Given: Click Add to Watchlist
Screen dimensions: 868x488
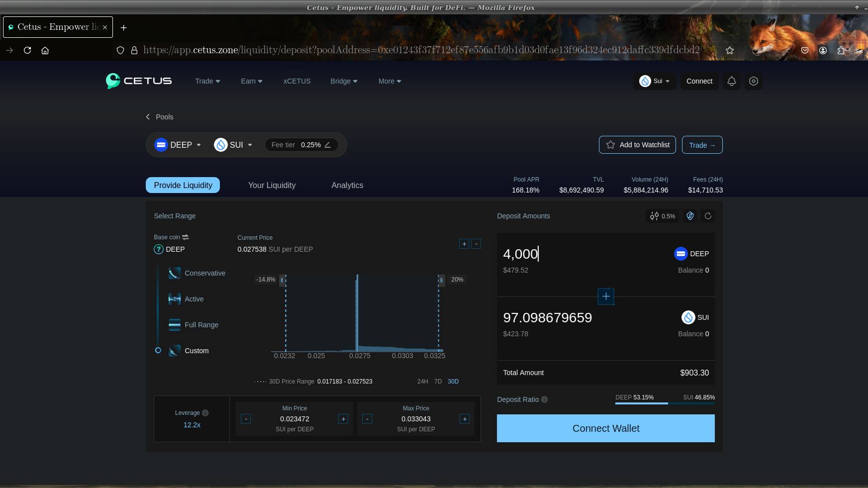Looking at the screenshot, I should click(637, 145).
